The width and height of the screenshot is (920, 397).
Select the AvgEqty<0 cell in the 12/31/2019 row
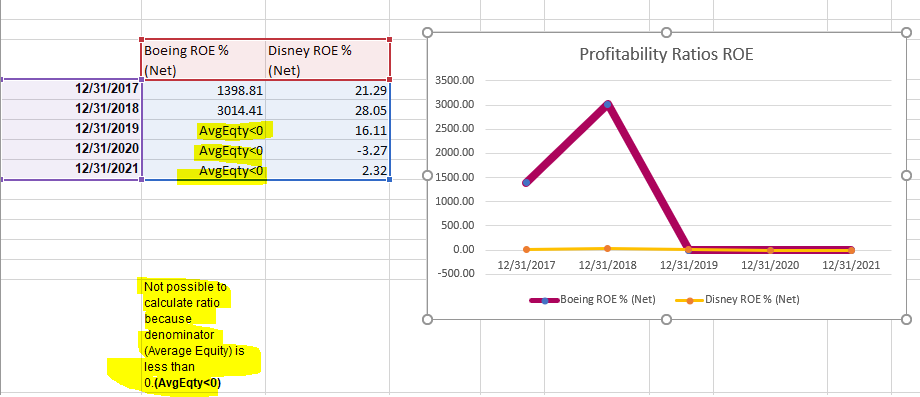[x=204, y=130]
